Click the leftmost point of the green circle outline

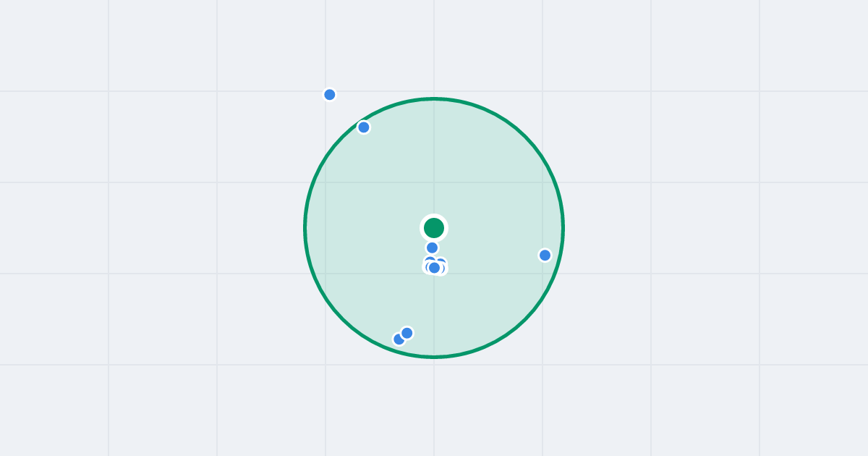click(305, 228)
